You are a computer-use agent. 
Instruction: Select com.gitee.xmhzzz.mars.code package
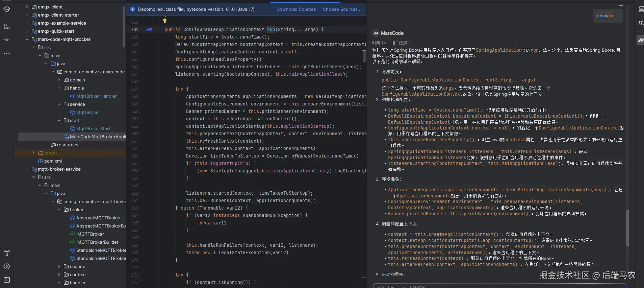pyautogui.click(x=91, y=72)
